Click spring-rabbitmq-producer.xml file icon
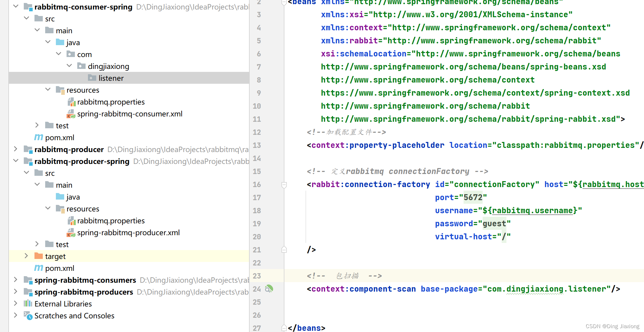The height and width of the screenshot is (332, 644). (71, 233)
